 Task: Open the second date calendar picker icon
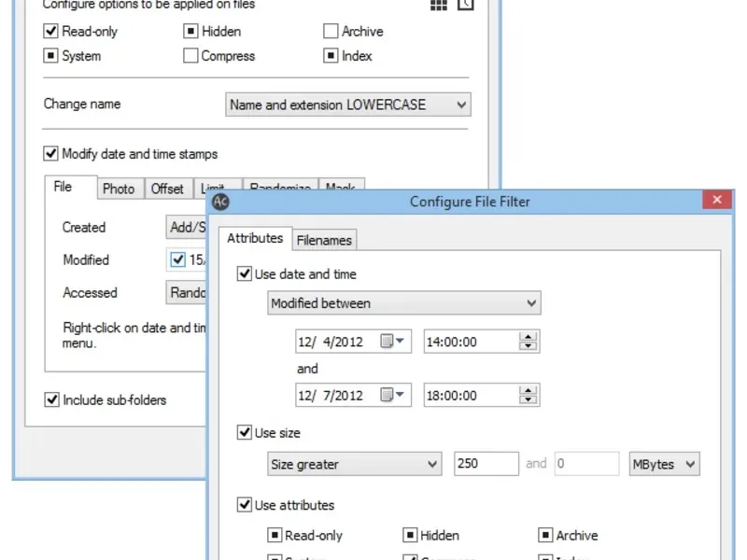392,395
